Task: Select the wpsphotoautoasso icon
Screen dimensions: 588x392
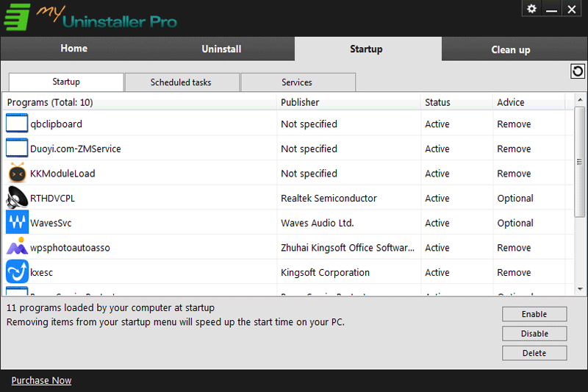Action: click(17, 247)
